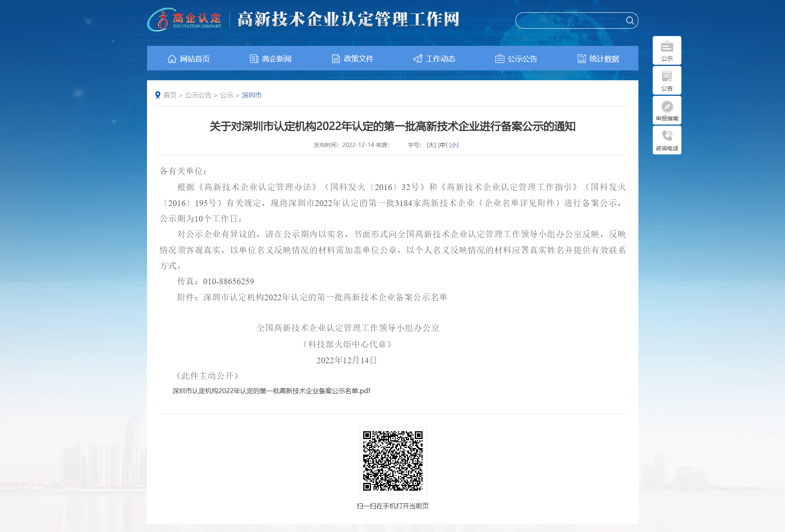Viewport: 785px width, 532px height.
Task: Click the 咨询电话 phone icon
Action: click(x=667, y=136)
